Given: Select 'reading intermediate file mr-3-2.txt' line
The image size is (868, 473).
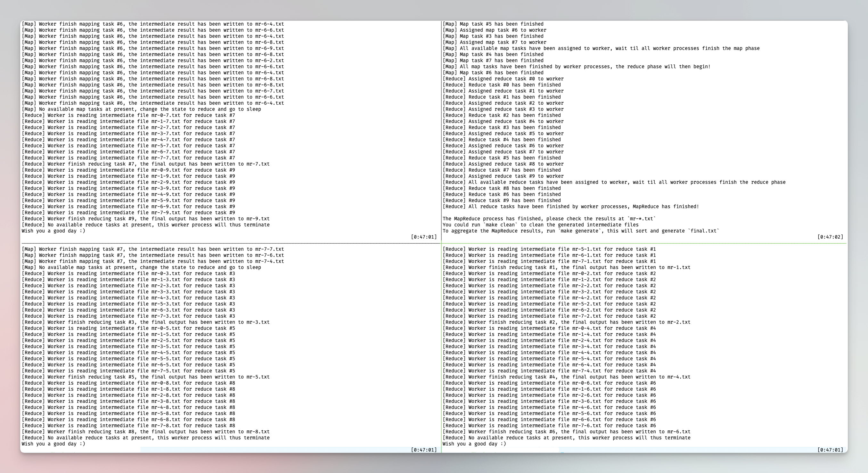Looking at the screenshot, I should (549, 292).
